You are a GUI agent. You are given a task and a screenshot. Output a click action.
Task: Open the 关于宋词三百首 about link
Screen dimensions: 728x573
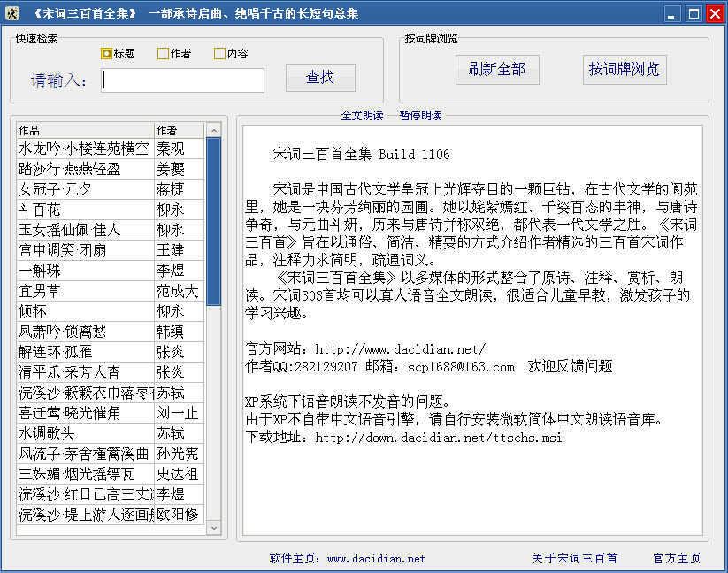[574, 559]
